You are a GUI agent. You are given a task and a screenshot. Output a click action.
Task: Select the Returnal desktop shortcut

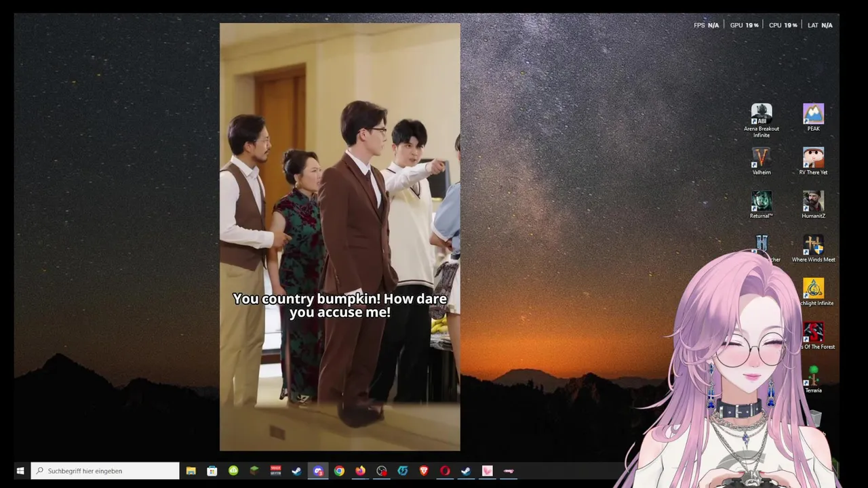[x=762, y=205]
